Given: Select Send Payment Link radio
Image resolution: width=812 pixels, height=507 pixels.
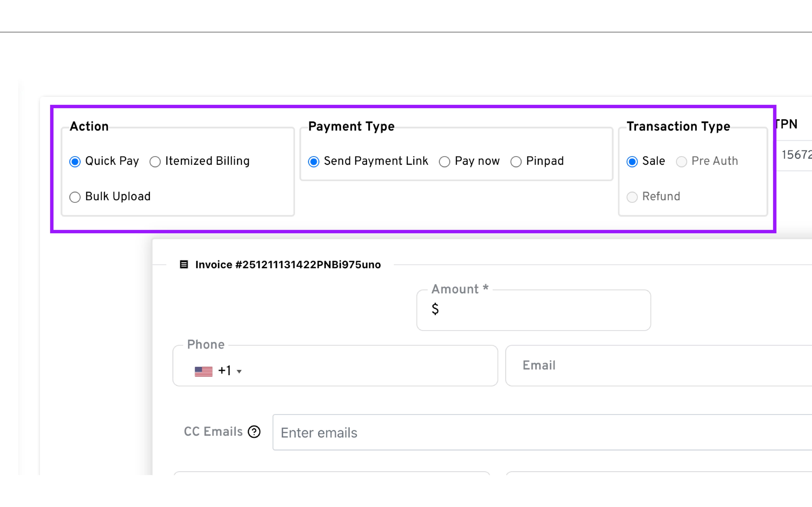Looking at the screenshot, I should pyautogui.click(x=313, y=162).
